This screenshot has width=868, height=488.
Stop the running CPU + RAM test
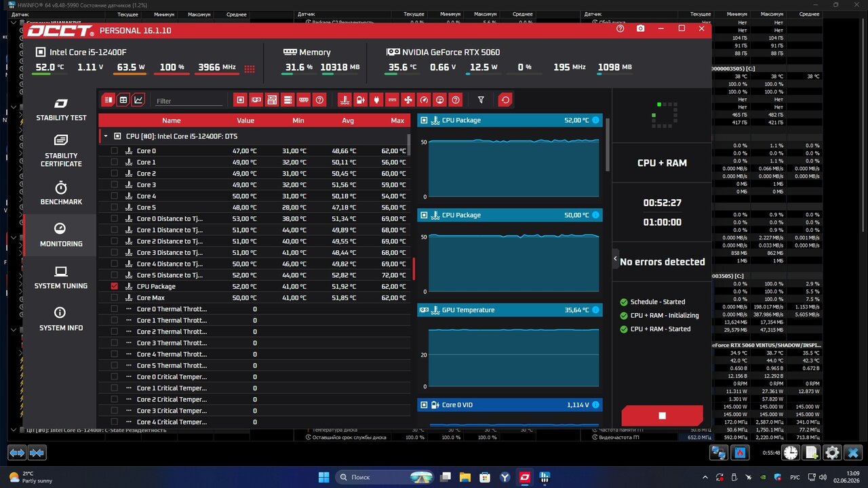[662, 415]
